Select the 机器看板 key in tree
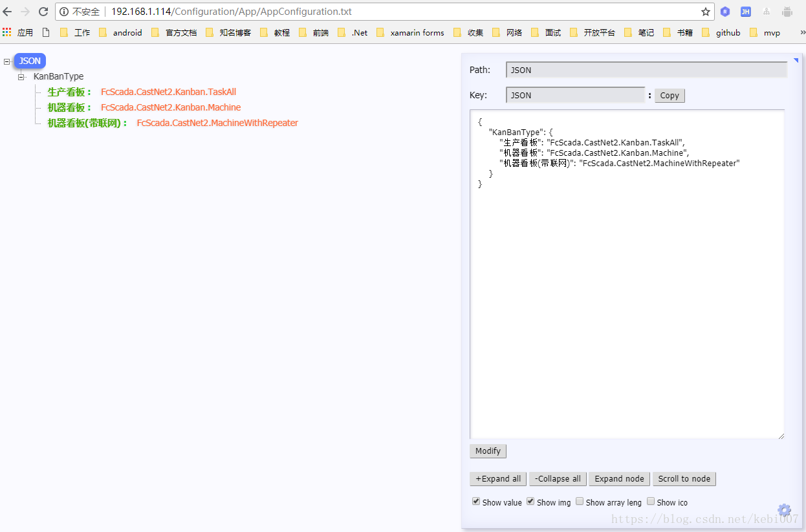 [70, 107]
